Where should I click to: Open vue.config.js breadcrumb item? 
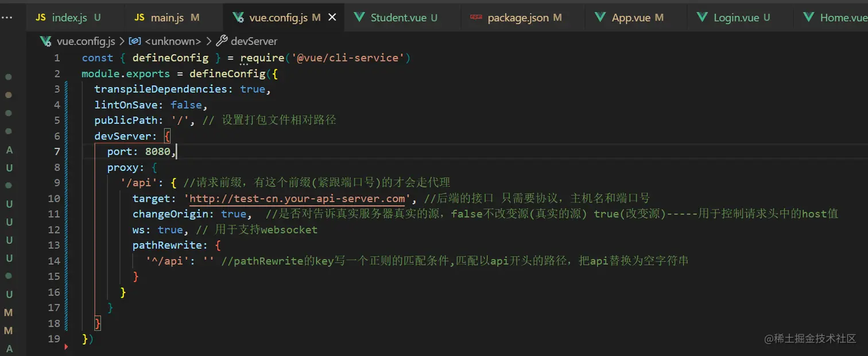tap(86, 41)
